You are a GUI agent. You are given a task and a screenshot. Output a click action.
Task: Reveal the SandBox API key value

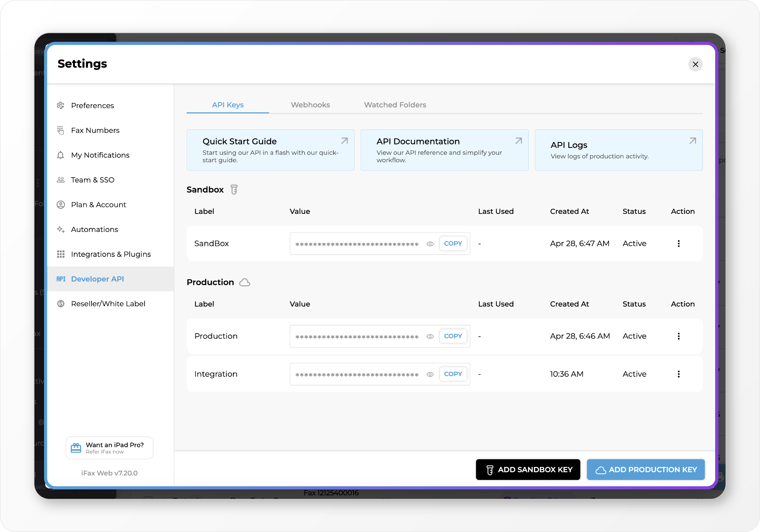430,244
